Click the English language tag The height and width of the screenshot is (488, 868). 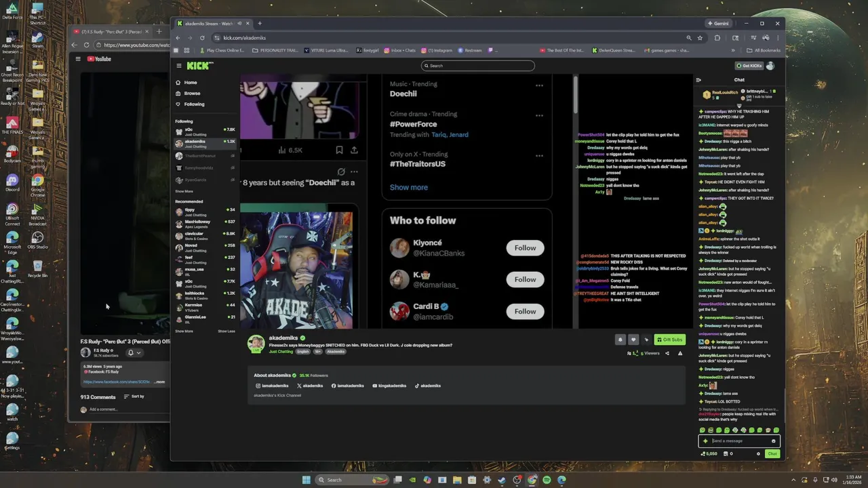(302, 352)
